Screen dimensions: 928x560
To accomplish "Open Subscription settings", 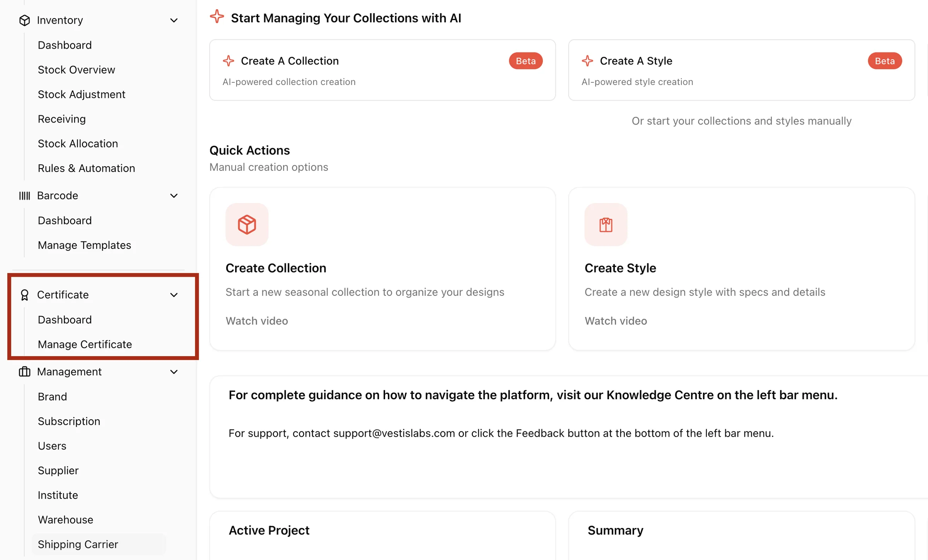I will [69, 421].
